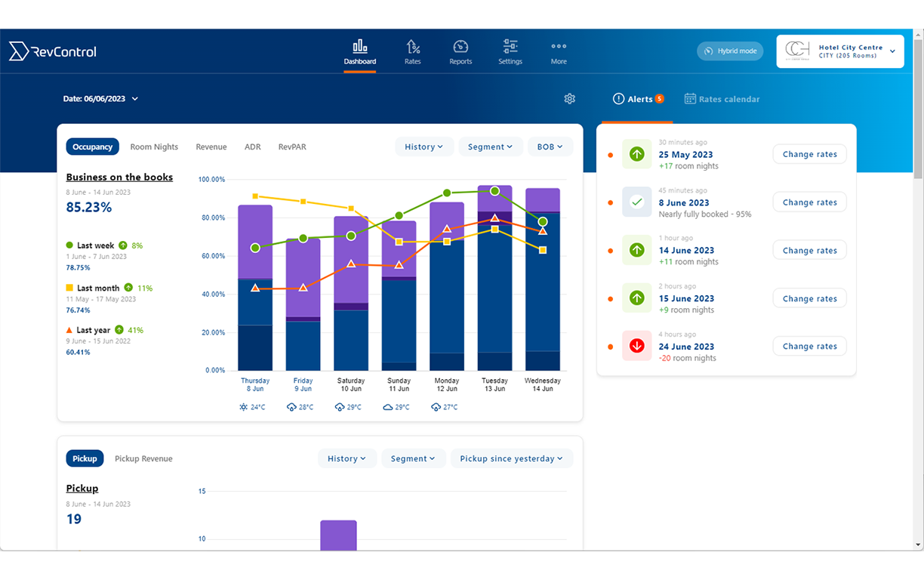
Task: Click the green increase arrow on 25 May alert
Action: coord(636,154)
